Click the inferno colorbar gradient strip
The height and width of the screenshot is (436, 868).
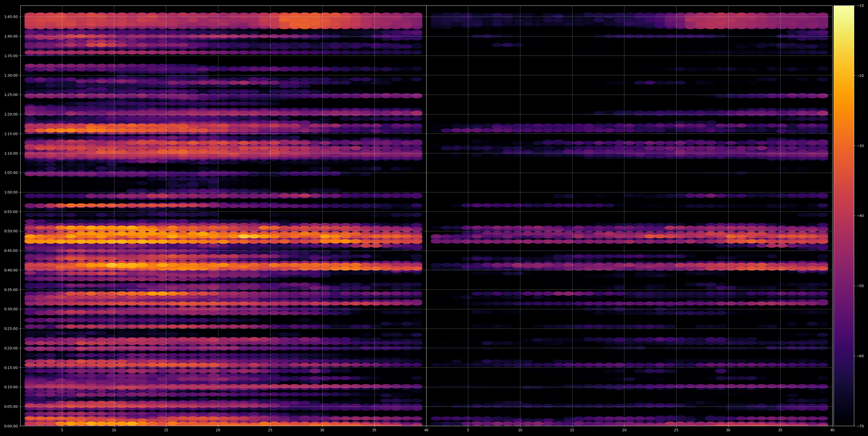point(844,216)
